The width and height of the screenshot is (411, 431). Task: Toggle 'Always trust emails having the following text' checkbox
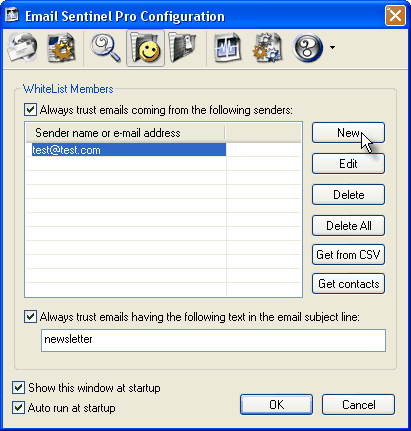[30, 317]
